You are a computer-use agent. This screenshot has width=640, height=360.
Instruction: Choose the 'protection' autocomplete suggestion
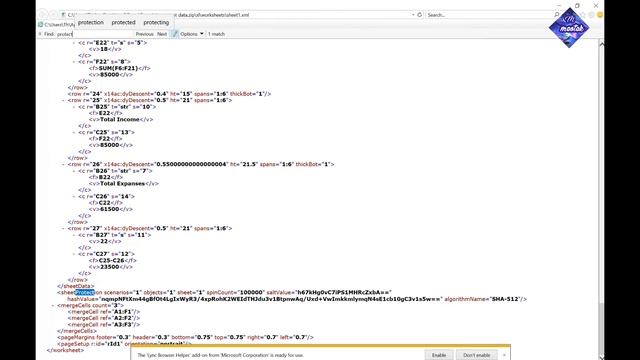(91, 22)
